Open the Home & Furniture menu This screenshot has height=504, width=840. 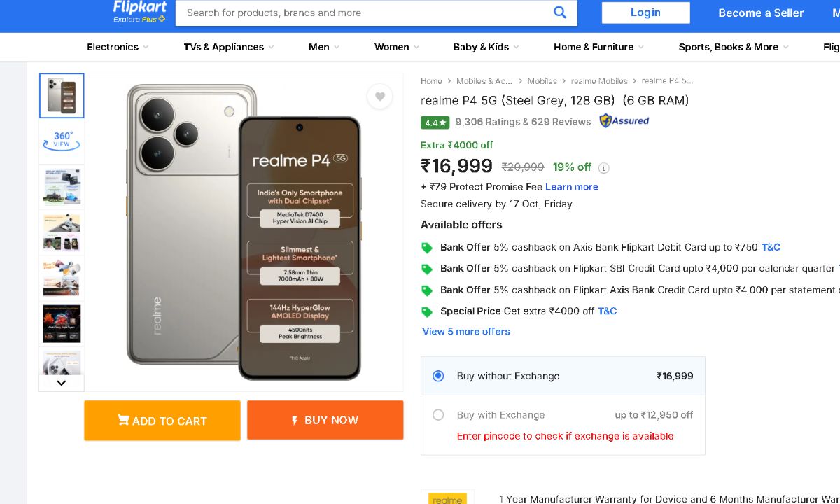coord(598,47)
